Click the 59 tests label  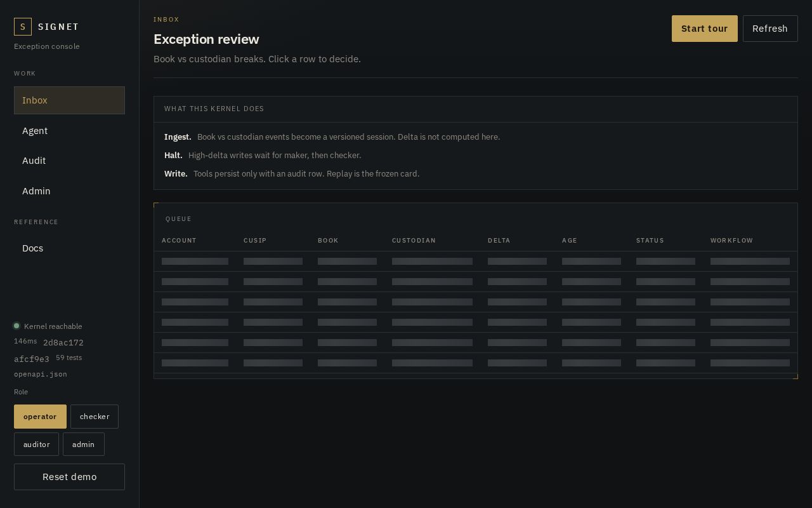click(69, 358)
